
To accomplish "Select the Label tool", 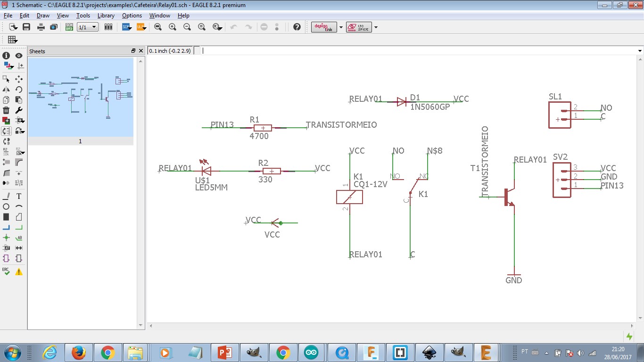I will pos(19,238).
